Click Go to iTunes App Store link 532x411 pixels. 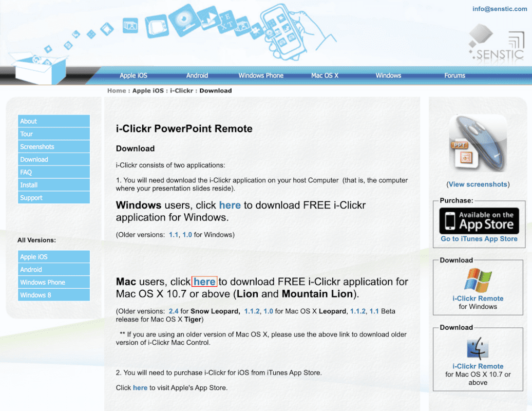pos(479,239)
